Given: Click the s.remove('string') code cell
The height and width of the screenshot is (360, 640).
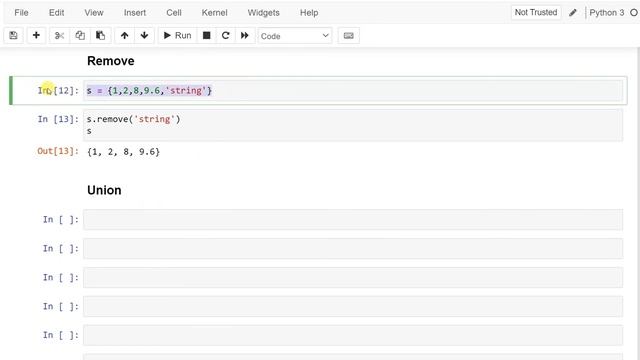Looking at the screenshot, I should click(x=353, y=125).
